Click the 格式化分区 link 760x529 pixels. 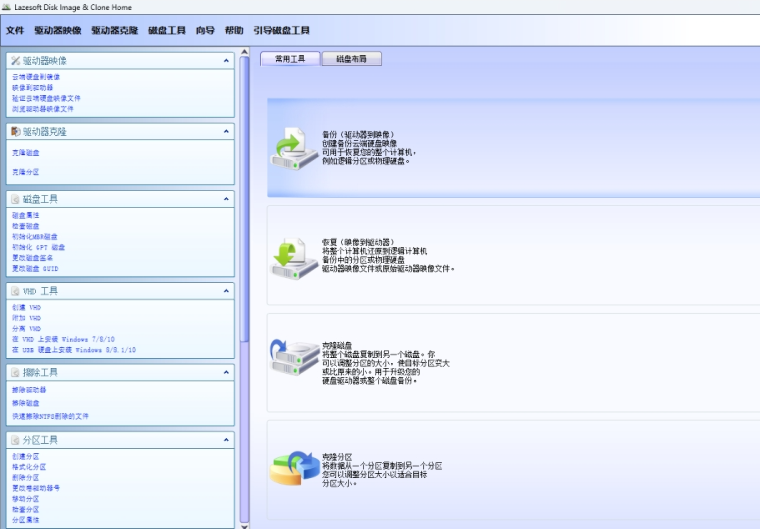[29, 467]
